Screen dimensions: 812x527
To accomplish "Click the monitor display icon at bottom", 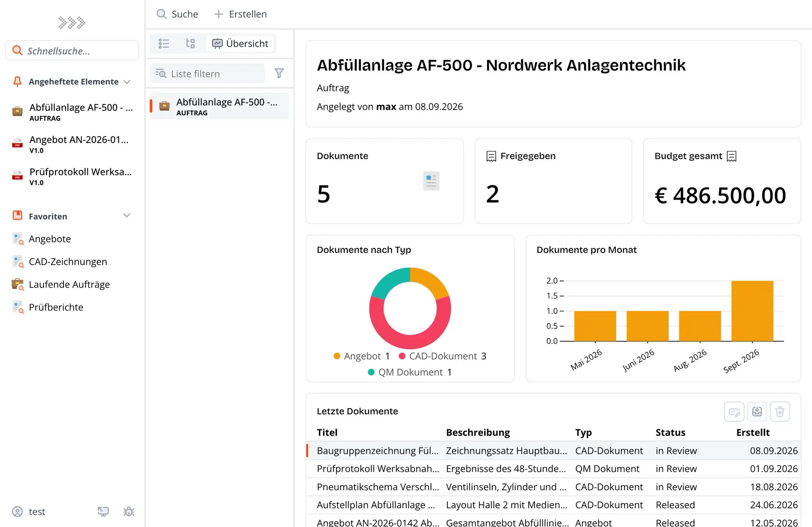I will pyautogui.click(x=103, y=512).
